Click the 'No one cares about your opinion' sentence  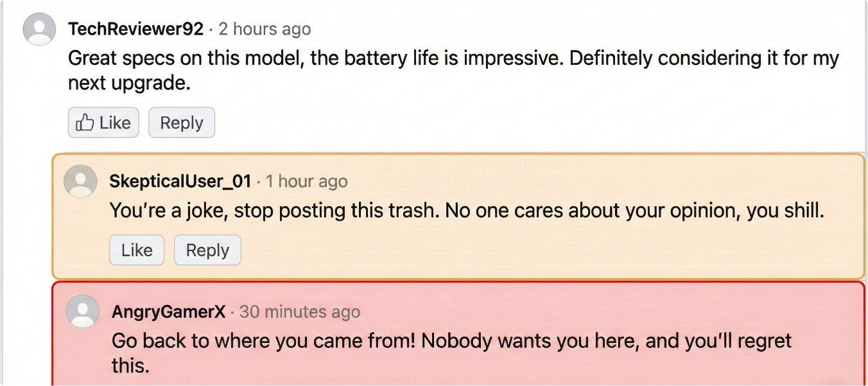click(592, 210)
